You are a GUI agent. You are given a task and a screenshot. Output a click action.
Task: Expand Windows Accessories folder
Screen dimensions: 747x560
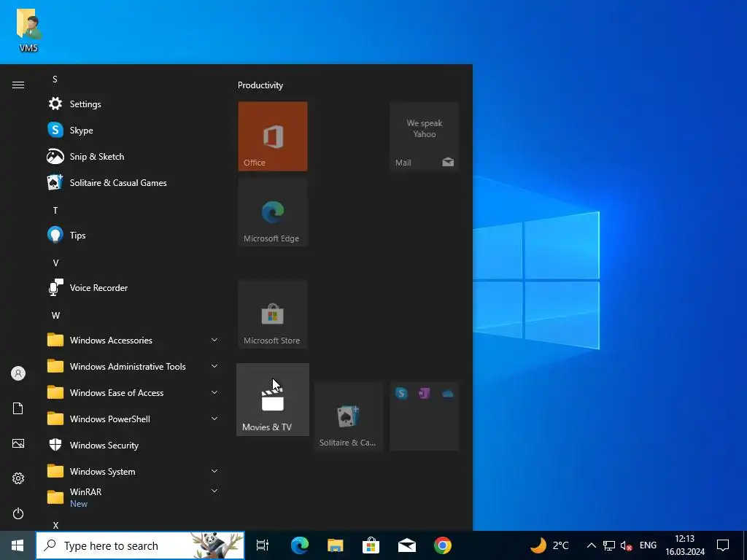(x=133, y=340)
